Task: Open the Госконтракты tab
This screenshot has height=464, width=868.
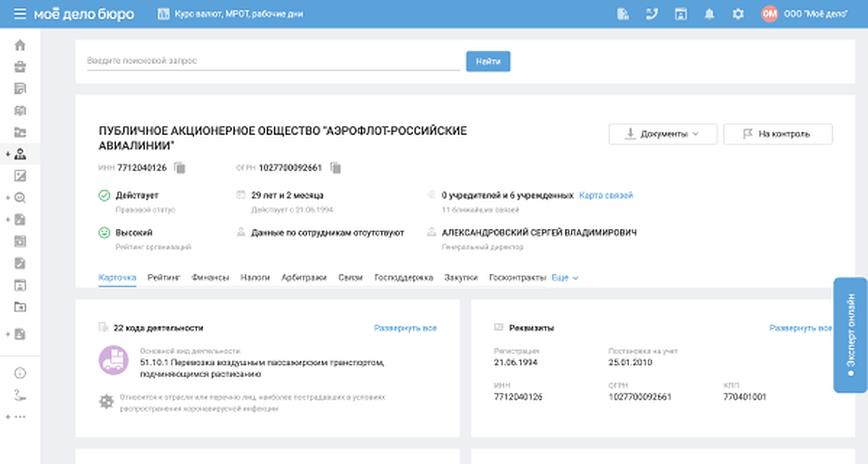Action: click(x=517, y=278)
